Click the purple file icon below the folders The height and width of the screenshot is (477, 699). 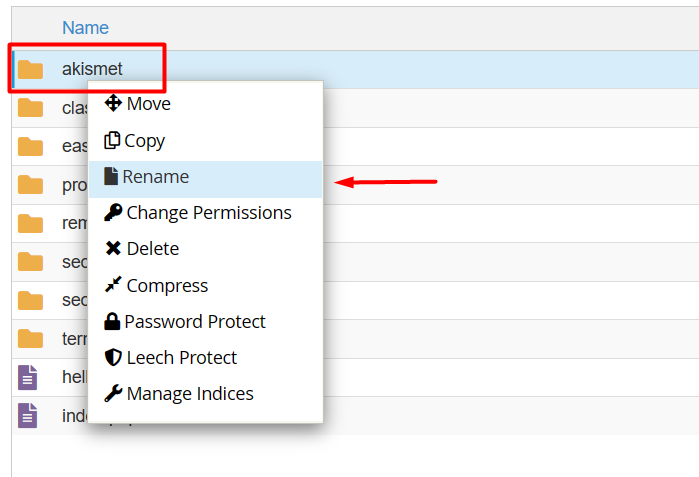[x=29, y=377]
